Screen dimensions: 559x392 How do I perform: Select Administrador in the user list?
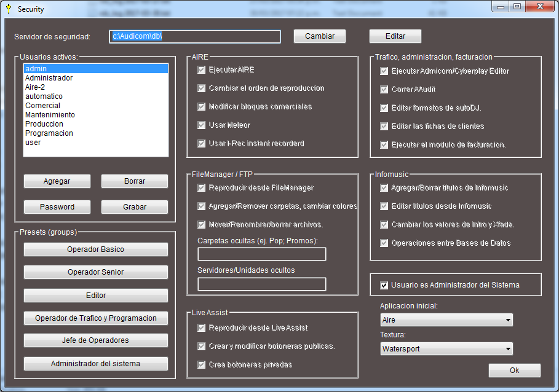(x=95, y=78)
